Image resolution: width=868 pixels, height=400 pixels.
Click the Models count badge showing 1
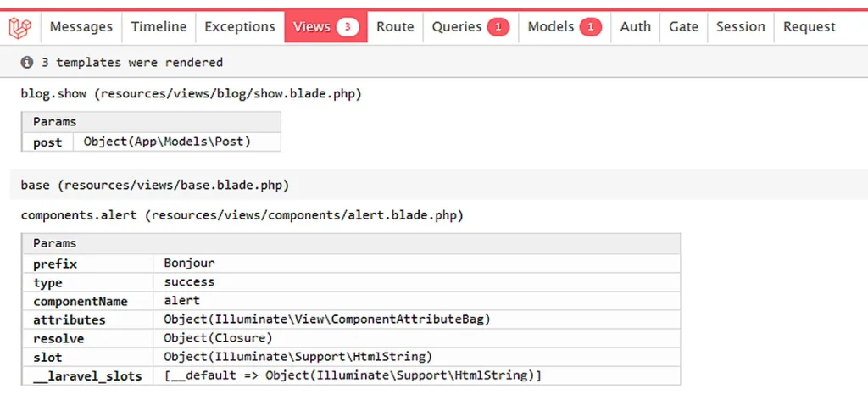pos(590,27)
